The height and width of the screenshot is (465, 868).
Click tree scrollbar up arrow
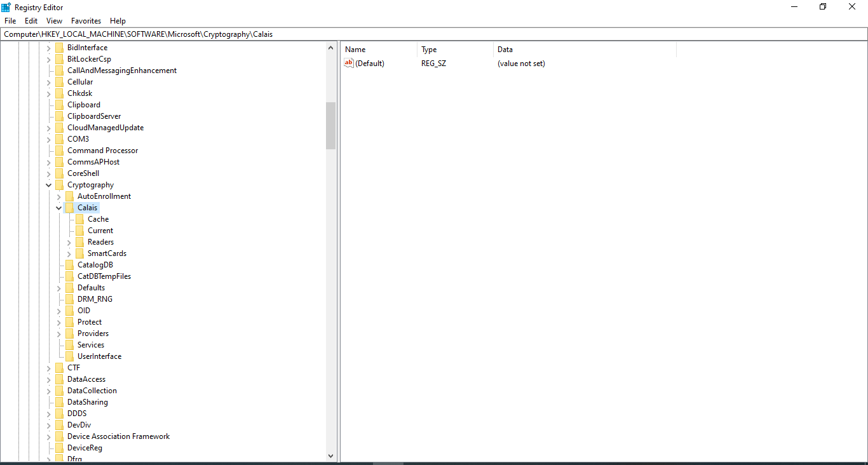(x=330, y=48)
